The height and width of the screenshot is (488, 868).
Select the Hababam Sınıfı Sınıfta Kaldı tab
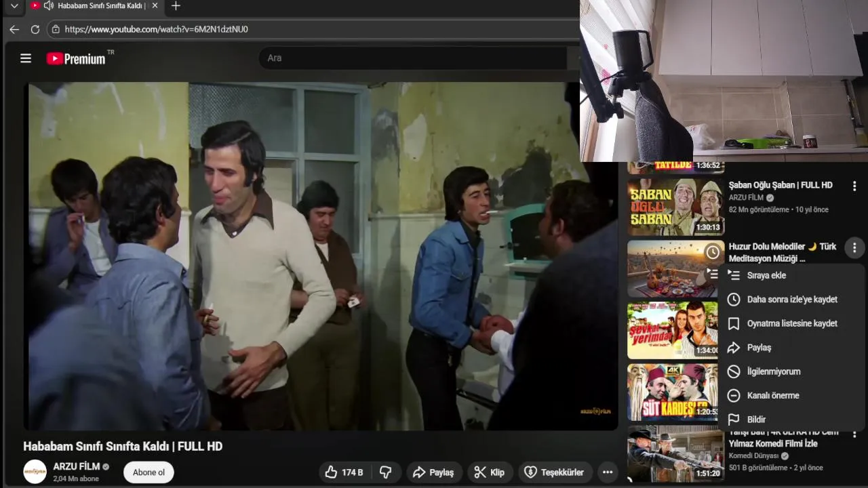pos(95,5)
